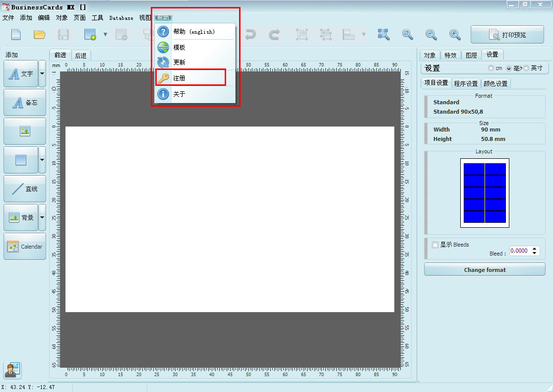553x392 pixels.
Task: Expand the align tool dropdown arrow
Action: 364,35
